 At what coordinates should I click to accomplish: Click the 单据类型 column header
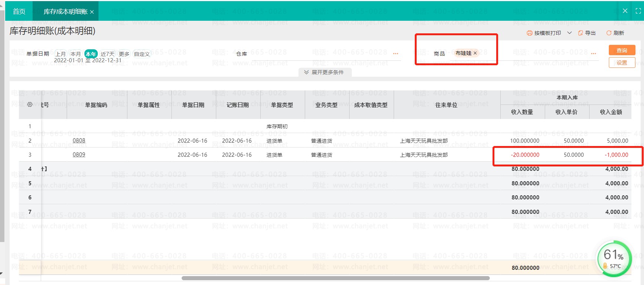pos(282,105)
